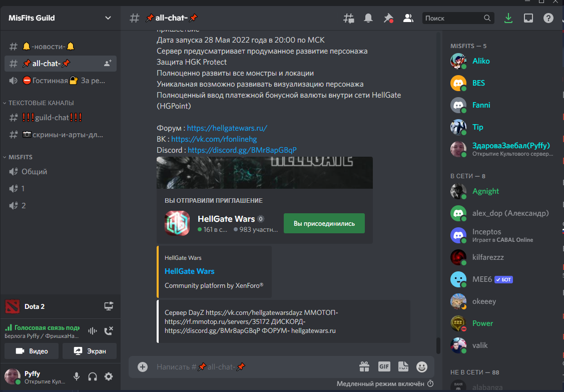564x392 pixels.
Task: Deafen with the headphones icon
Action: tap(93, 376)
